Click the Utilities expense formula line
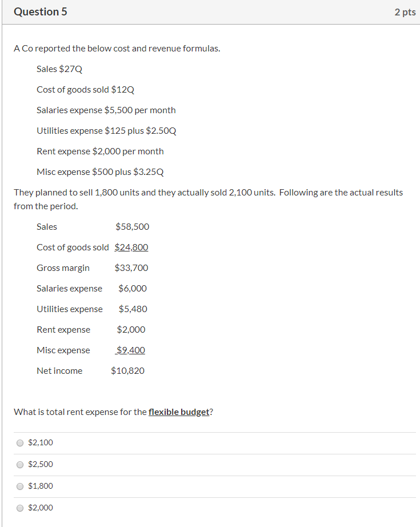 [x=108, y=130]
